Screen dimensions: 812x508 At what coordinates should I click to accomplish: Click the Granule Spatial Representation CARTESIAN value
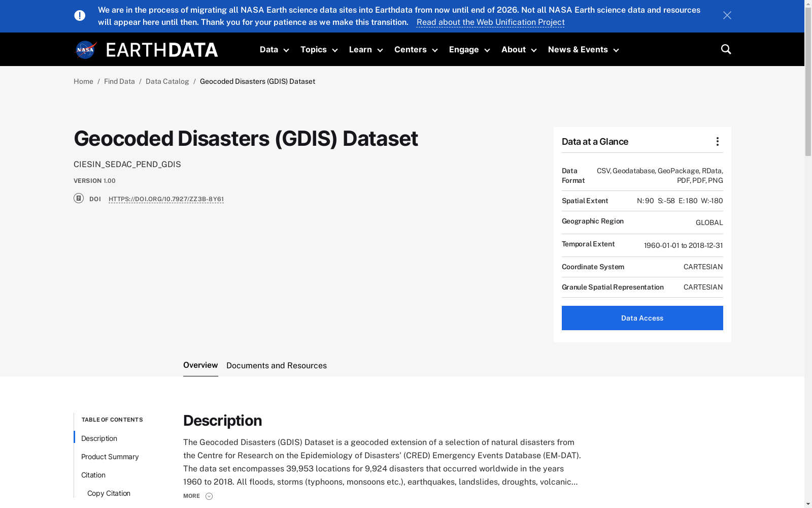pyautogui.click(x=703, y=287)
